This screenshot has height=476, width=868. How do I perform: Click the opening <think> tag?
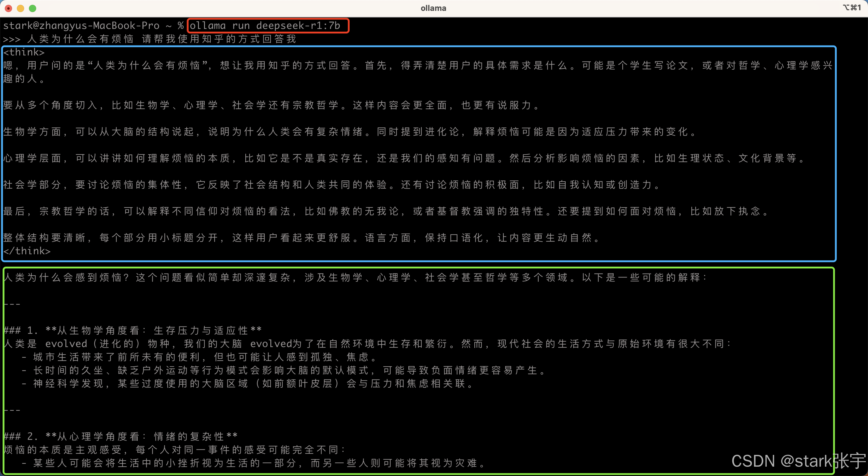24,52
